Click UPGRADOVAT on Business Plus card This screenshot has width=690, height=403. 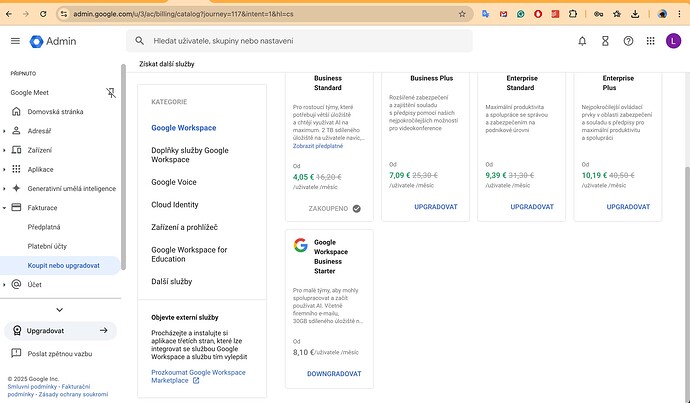tap(436, 207)
